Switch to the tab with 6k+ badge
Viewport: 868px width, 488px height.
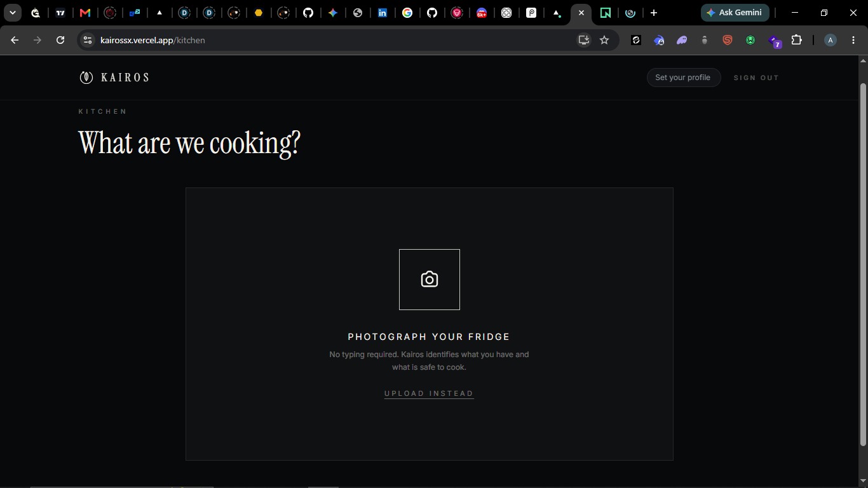click(482, 13)
